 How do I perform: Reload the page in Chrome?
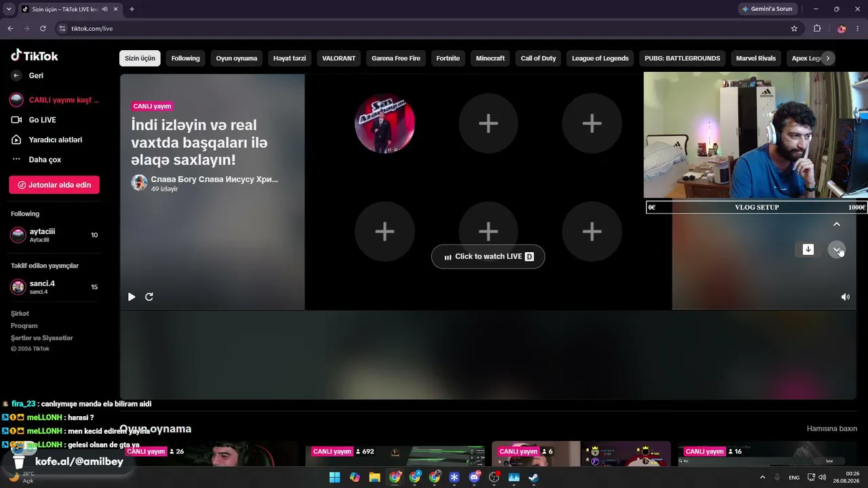pyautogui.click(x=43, y=28)
